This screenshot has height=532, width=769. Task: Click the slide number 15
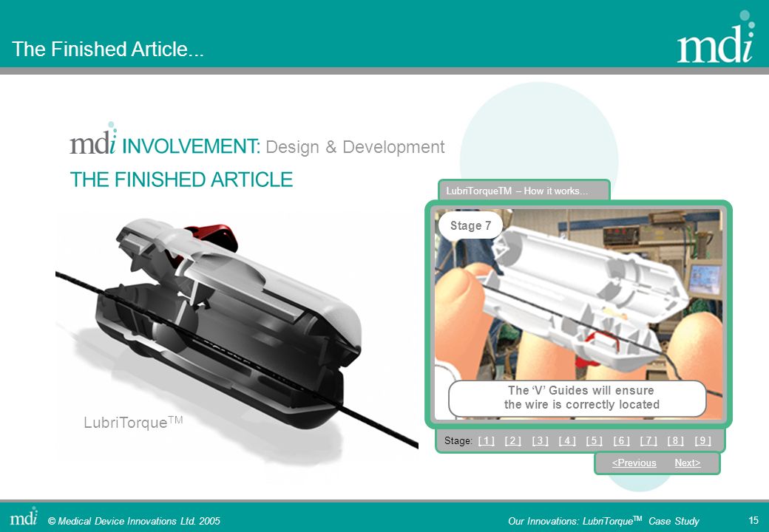753,520
